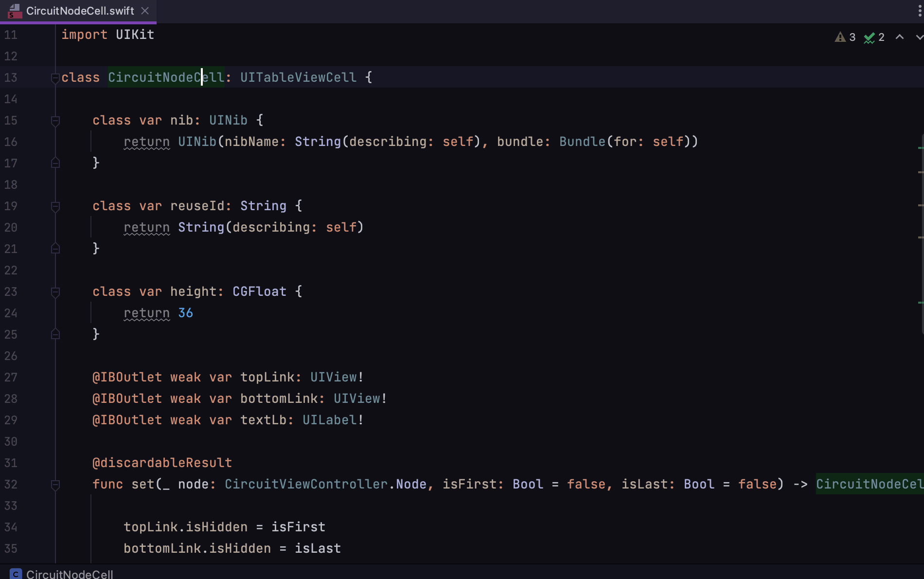Close the CircuitNodeCell.swift tab

144,11
